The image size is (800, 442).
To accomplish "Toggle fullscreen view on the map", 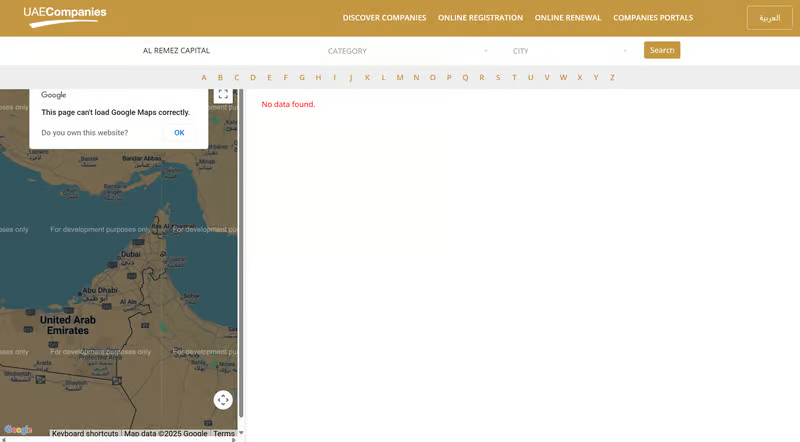I will pyautogui.click(x=223, y=95).
